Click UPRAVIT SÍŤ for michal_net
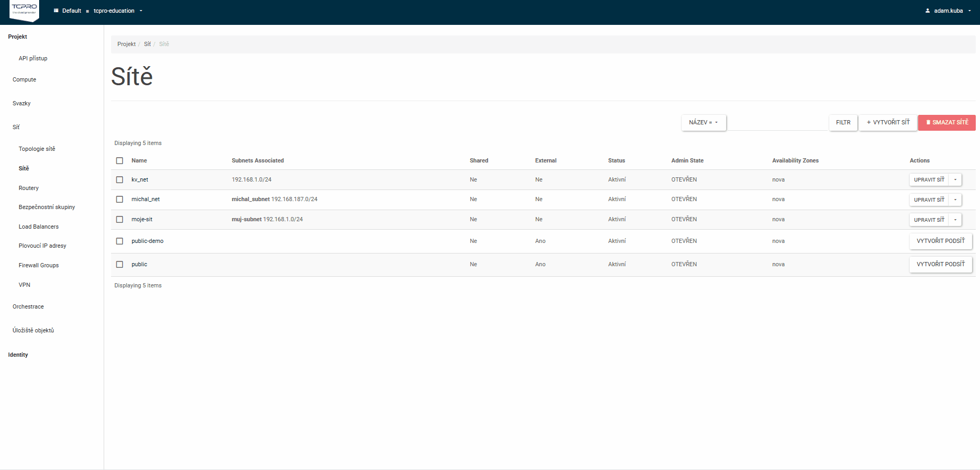The height and width of the screenshot is (470, 980). [x=929, y=200]
